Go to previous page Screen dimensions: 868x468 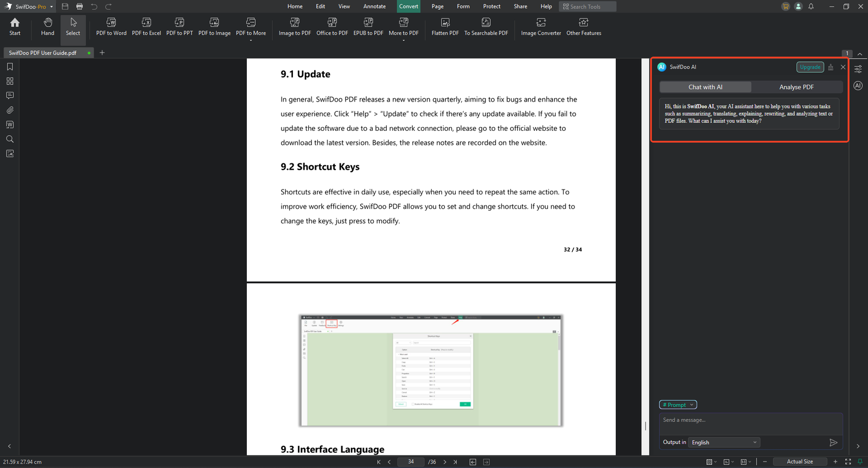click(x=389, y=462)
